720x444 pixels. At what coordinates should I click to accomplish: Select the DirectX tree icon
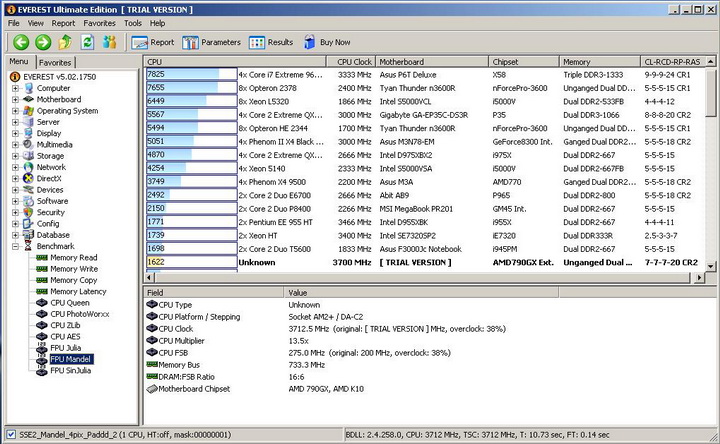point(28,179)
